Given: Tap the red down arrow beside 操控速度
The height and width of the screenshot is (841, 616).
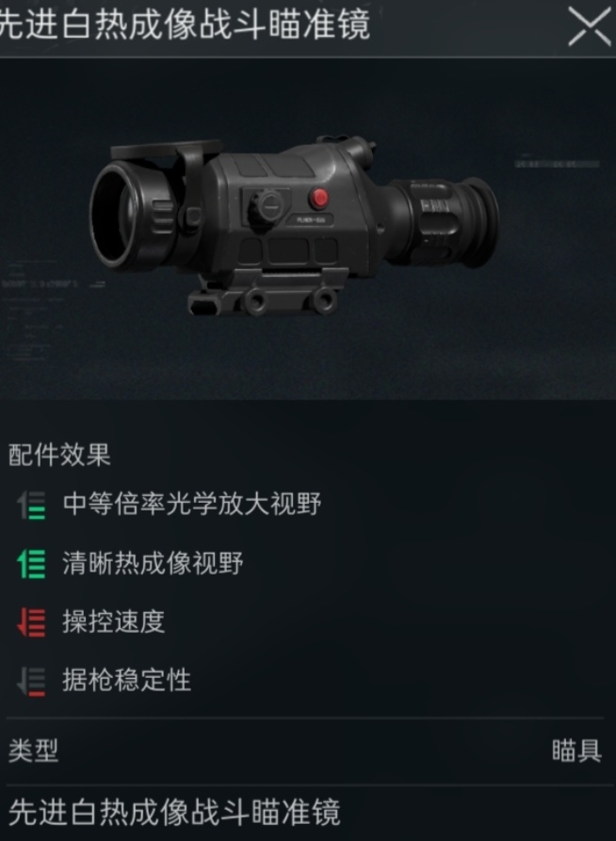Looking at the screenshot, I should click(x=31, y=623).
